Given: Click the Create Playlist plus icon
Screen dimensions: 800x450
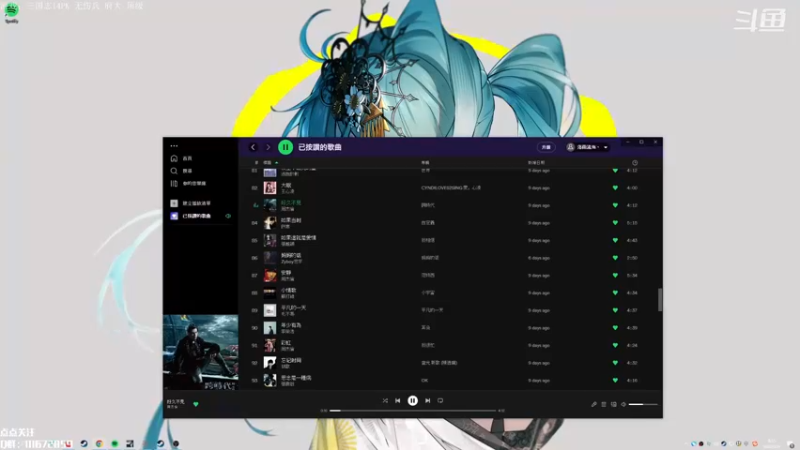Looking at the screenshot, I should click(174, 203).
